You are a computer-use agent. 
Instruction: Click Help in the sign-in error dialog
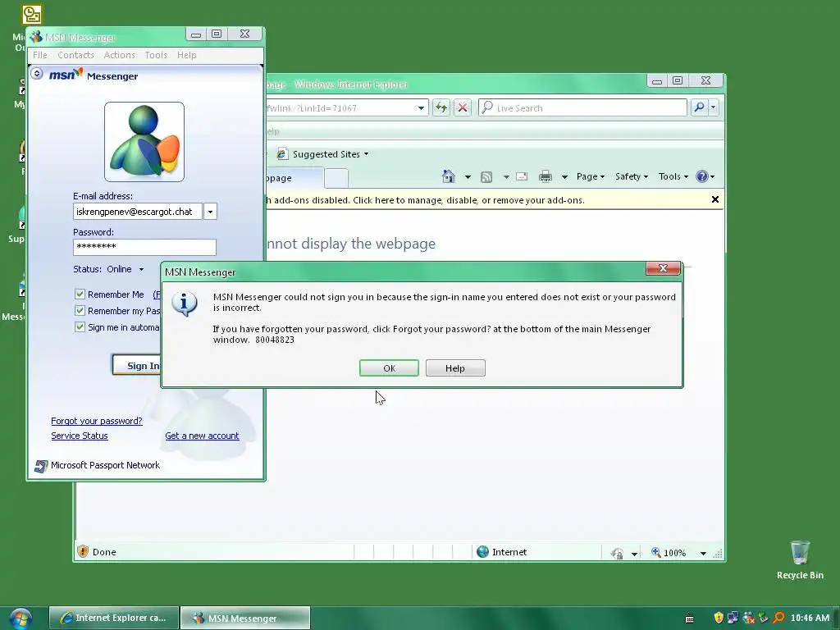point(455,368)
